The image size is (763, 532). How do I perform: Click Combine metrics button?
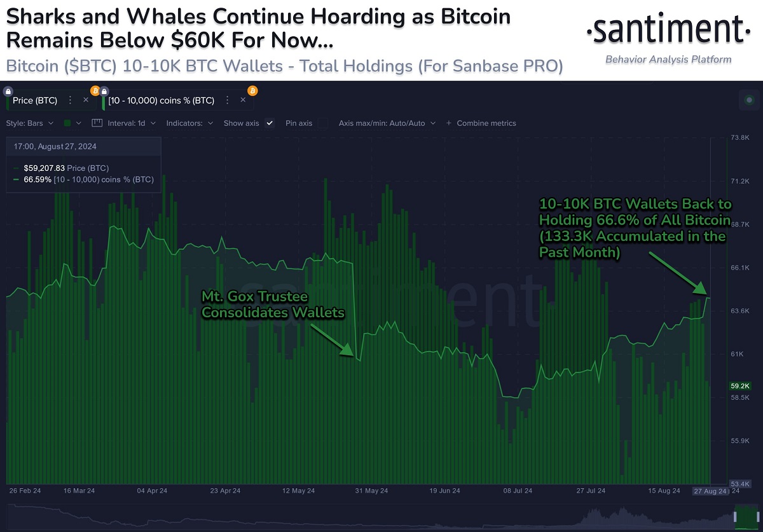481,123
